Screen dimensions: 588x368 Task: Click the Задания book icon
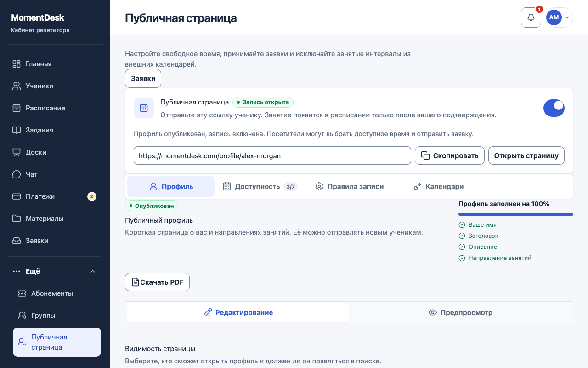point(17,130)
